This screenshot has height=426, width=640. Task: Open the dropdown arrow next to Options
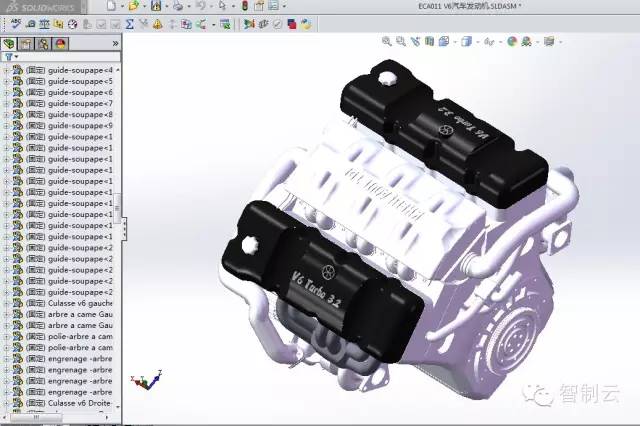point(284,7)
